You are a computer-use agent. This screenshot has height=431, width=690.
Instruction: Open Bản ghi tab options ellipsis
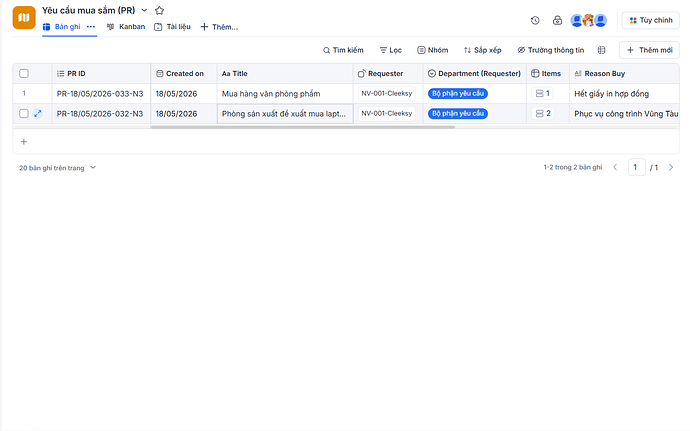click(x=91, y=27)
